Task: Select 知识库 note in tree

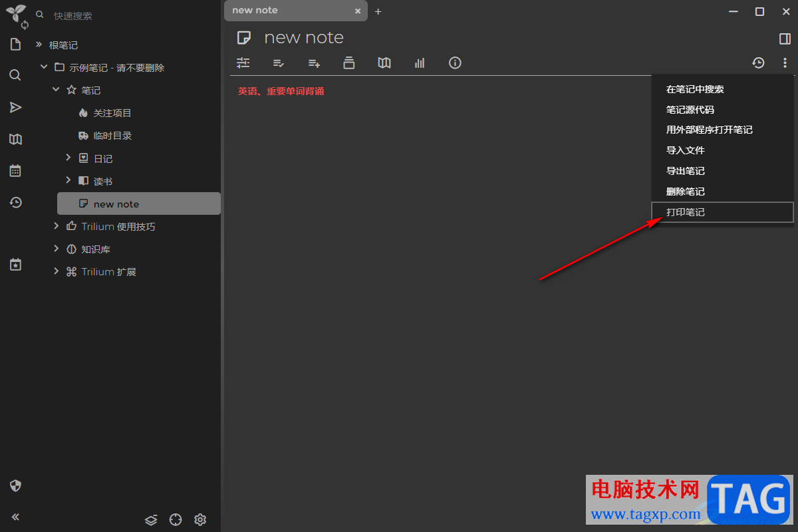Action: coord(96,249)
